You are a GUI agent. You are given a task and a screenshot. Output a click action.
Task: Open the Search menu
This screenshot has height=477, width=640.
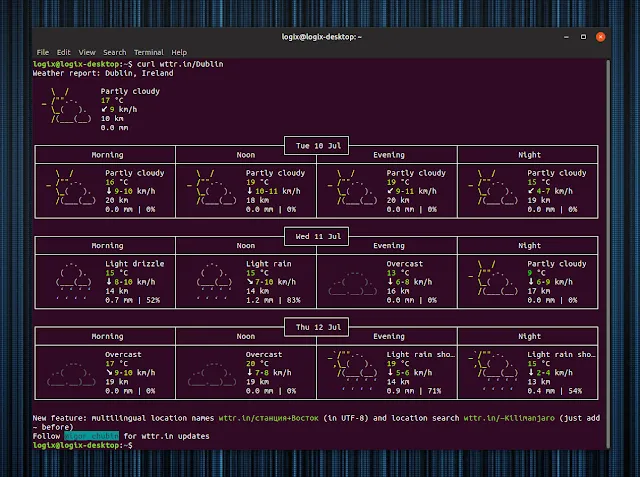tap(115, 52)
